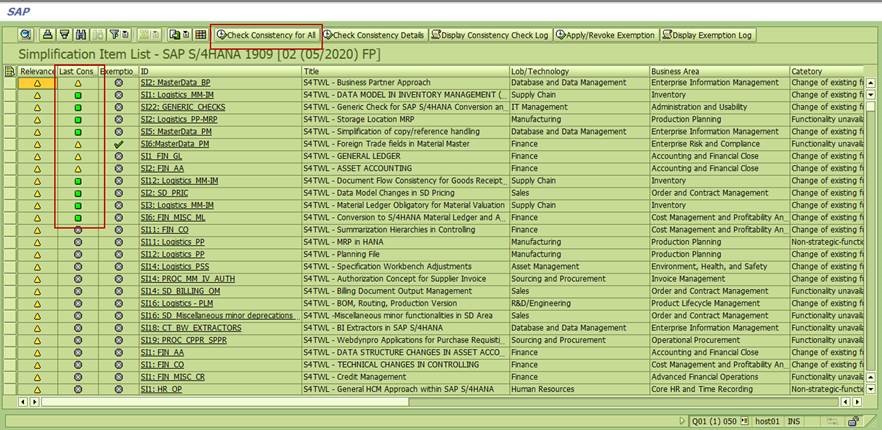Display Consistency Check Log

pos(490,35)
